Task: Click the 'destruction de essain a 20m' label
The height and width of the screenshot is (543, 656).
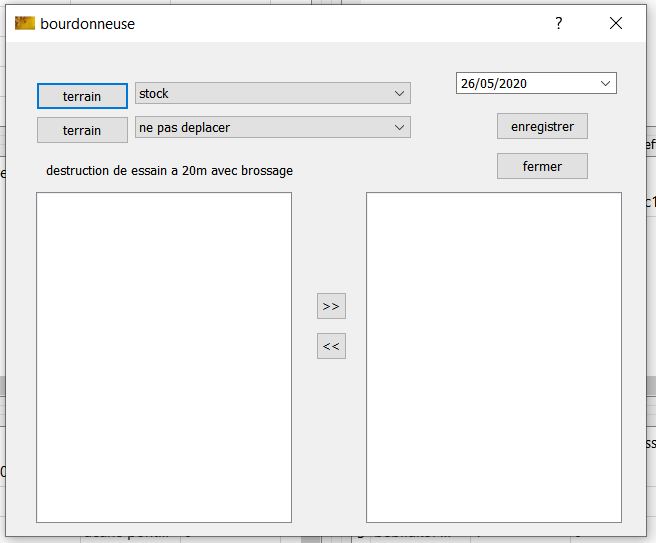Action: [x=169, y=171]
